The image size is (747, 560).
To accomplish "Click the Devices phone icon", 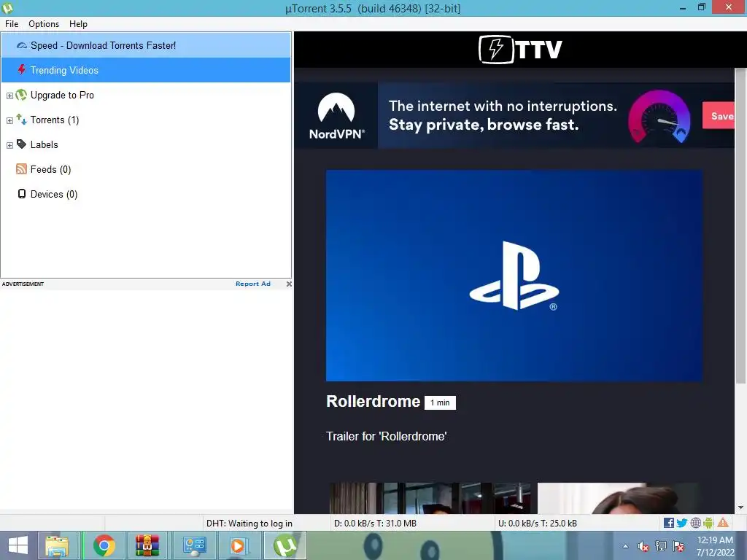I will pyautogui.click(x=21, y=194).
